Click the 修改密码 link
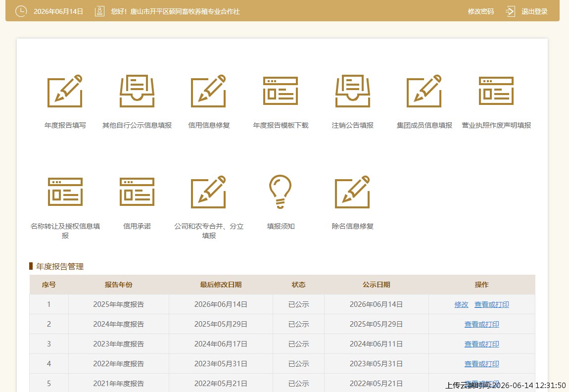569x392 pixels. pyautogui.click(x=480, y=11)
